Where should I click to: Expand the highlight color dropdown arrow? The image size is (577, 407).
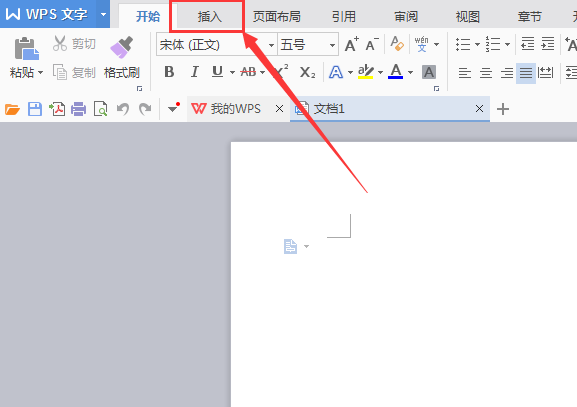pos(380,72)
